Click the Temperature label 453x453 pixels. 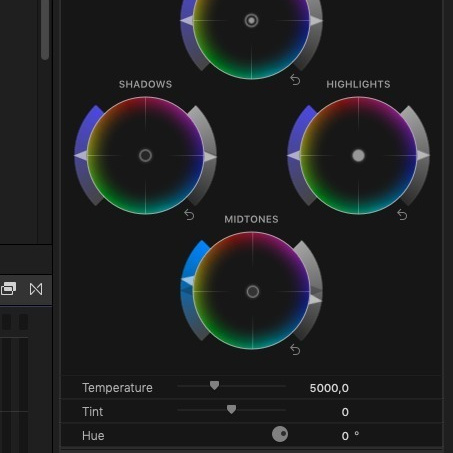117,388
